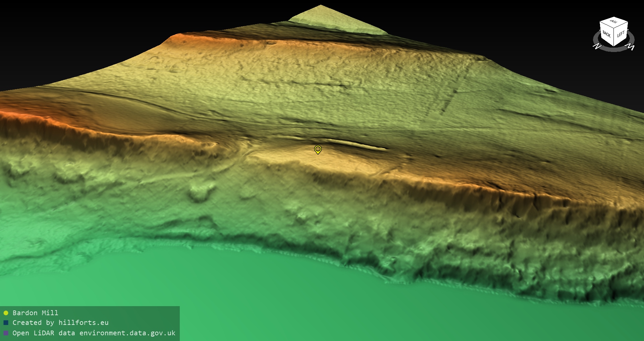This screenshot has width=644, height=341.
Task: Select the Bardon Mill legend label
Action: tap(35, 313)
